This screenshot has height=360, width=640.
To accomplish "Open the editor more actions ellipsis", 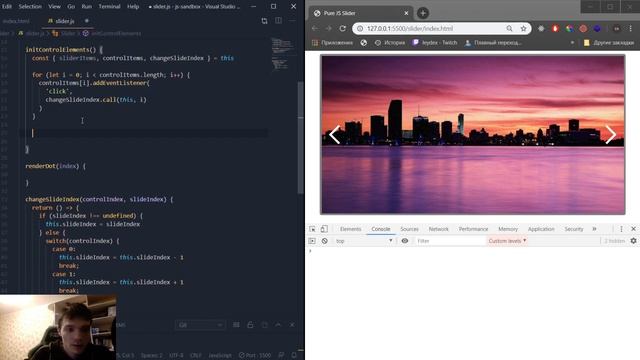I will coord(292,21).
